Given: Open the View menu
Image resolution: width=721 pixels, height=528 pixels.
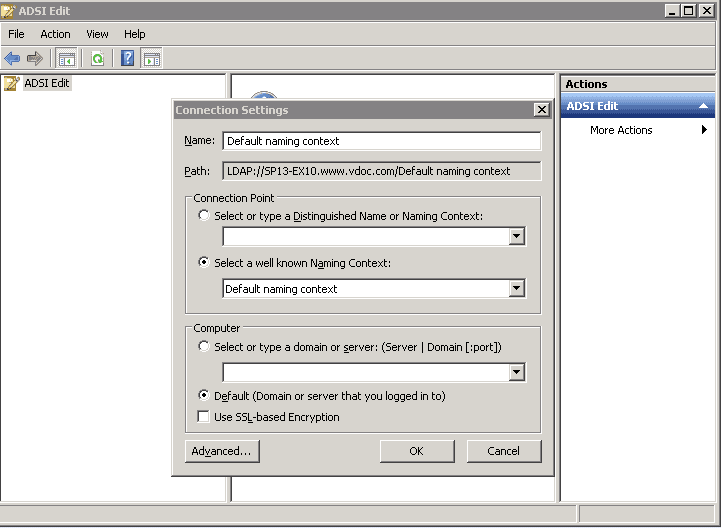Looking at the screenshot, I should (x=97, y=34).
